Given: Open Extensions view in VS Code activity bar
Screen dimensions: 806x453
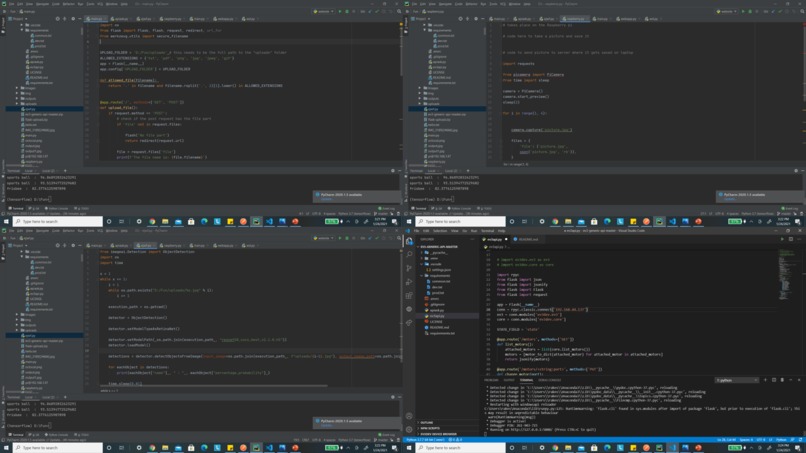Looking at the screenshot, I should click(x=409, y=296).
